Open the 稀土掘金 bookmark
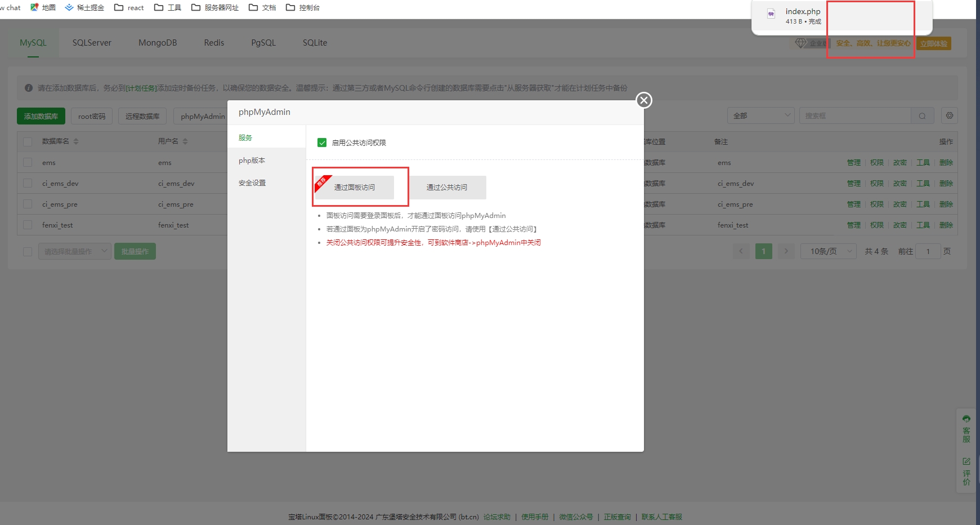 coord(84,7)
